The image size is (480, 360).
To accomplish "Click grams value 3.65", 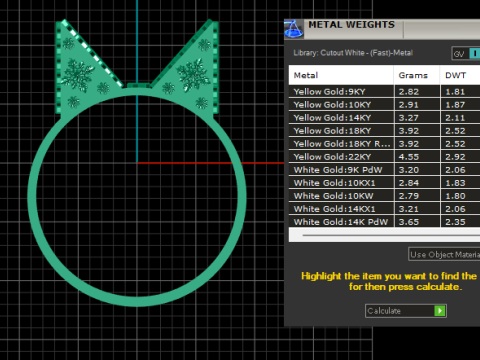I will tap(409, 222).
